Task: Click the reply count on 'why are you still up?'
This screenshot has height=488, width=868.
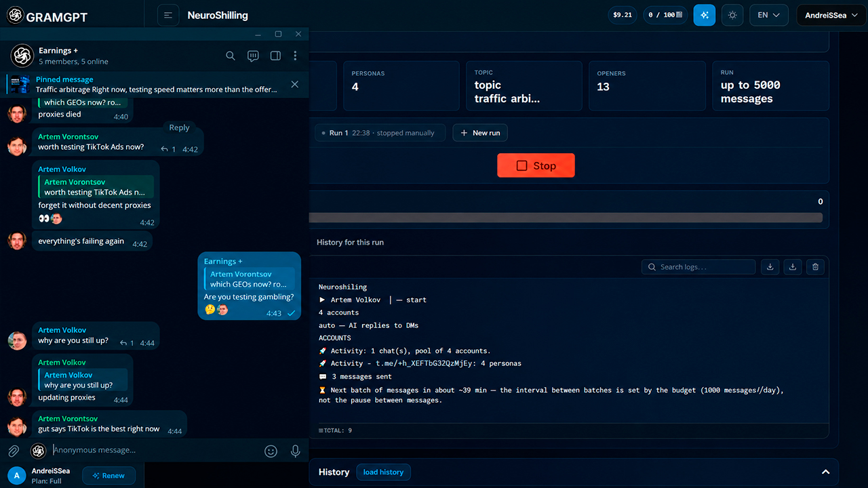Action: pos(127,343)
